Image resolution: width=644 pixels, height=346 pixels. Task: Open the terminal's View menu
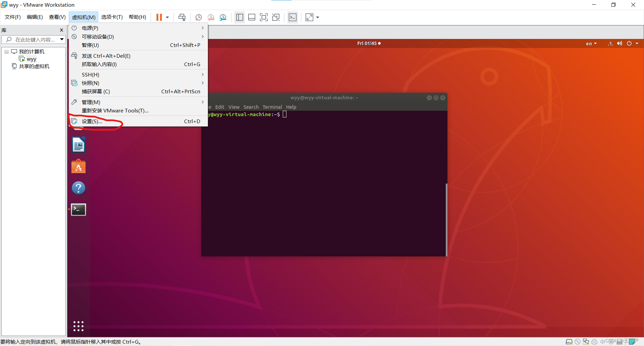234,107
